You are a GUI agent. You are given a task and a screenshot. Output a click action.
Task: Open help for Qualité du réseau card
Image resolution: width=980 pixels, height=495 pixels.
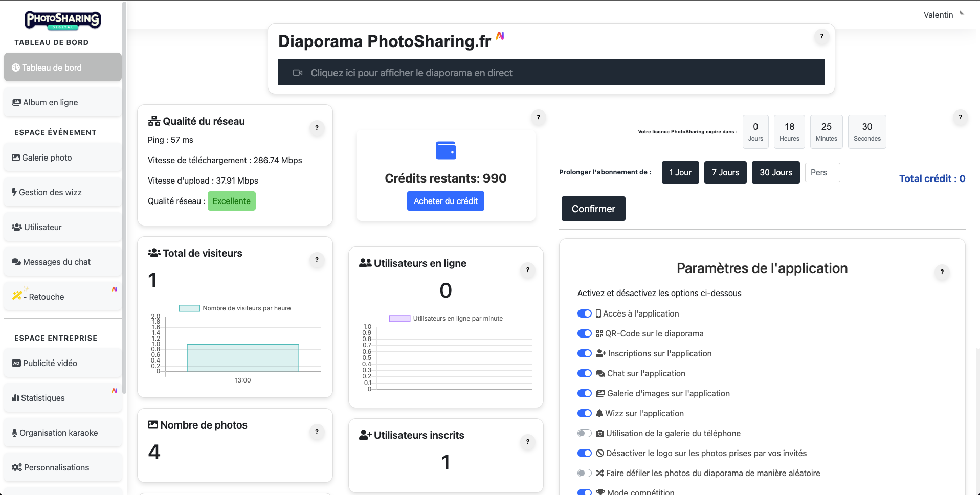317,128
